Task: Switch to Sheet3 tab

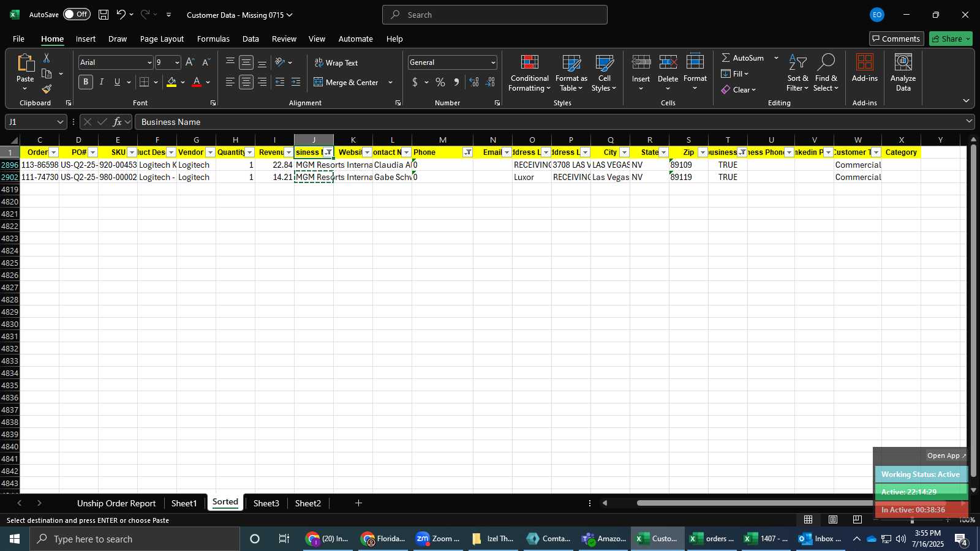Action: click(x=266, y=503)
